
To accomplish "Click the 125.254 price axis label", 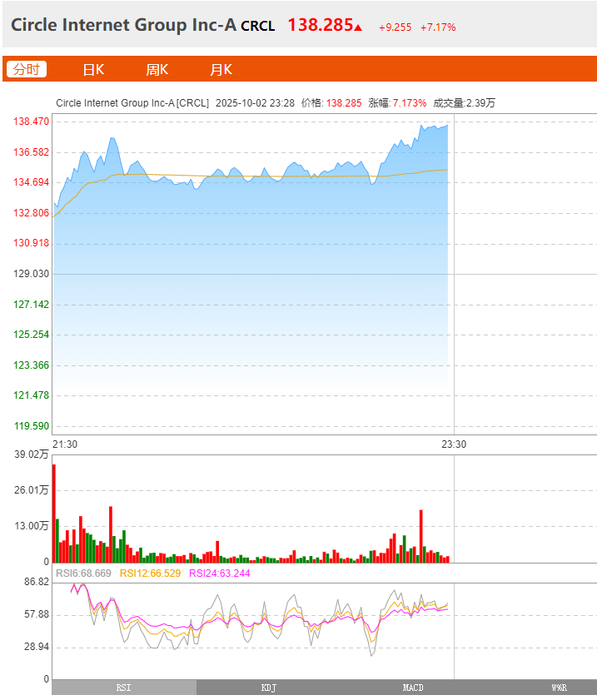I will pos(32,335).
